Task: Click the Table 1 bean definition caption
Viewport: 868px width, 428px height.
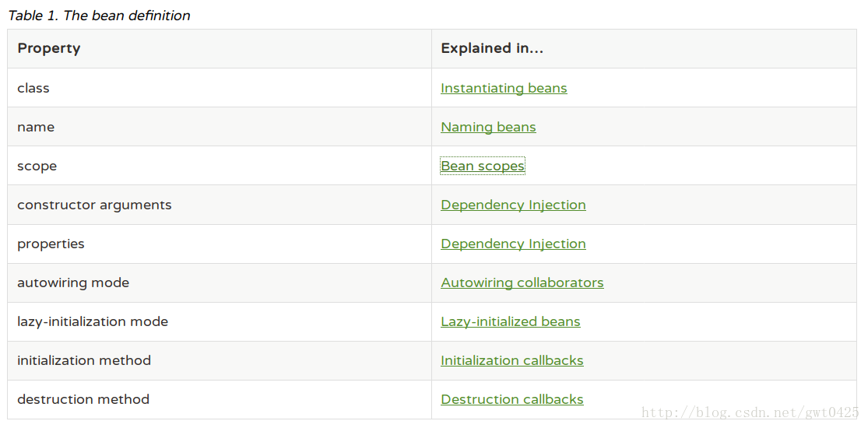Action: pyautogui.click(x=99, y=16)
